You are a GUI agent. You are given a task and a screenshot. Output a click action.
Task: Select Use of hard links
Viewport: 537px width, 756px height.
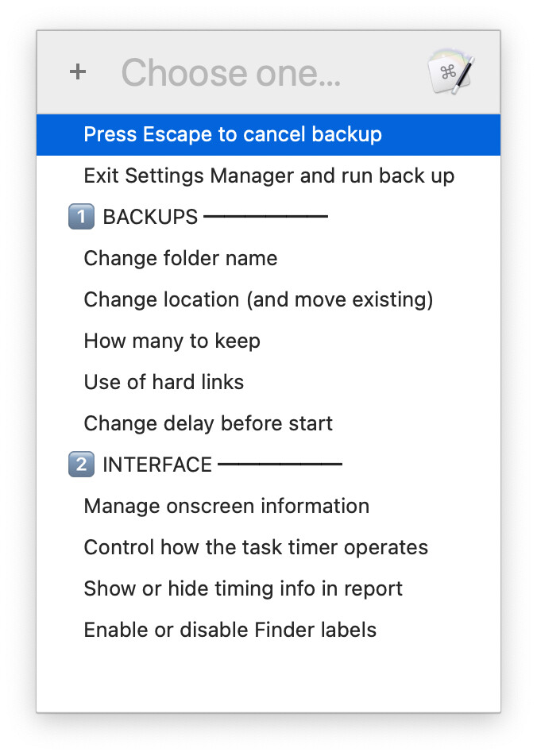pyautogui.click(x=268, y=382)
